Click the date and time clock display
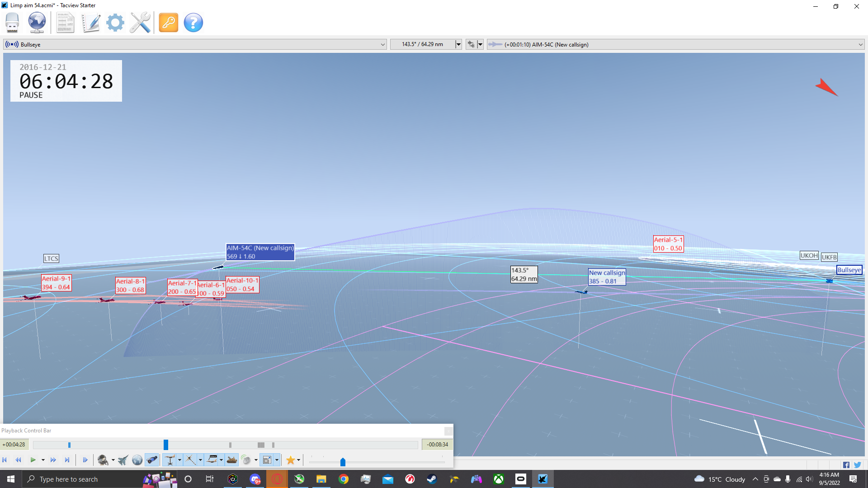This screenshot has width=868, height=488. click(x=66, y=81)
